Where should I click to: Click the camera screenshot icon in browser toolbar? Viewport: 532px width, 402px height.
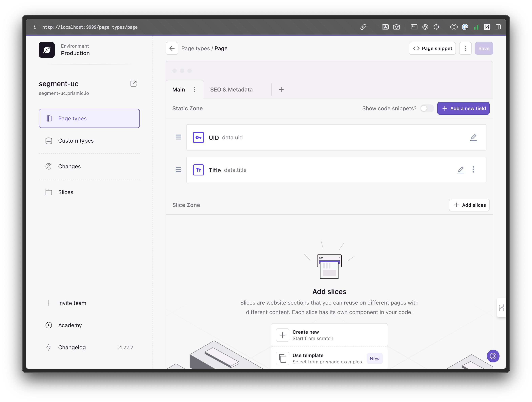pyautogui.click(x=396, y=27)
